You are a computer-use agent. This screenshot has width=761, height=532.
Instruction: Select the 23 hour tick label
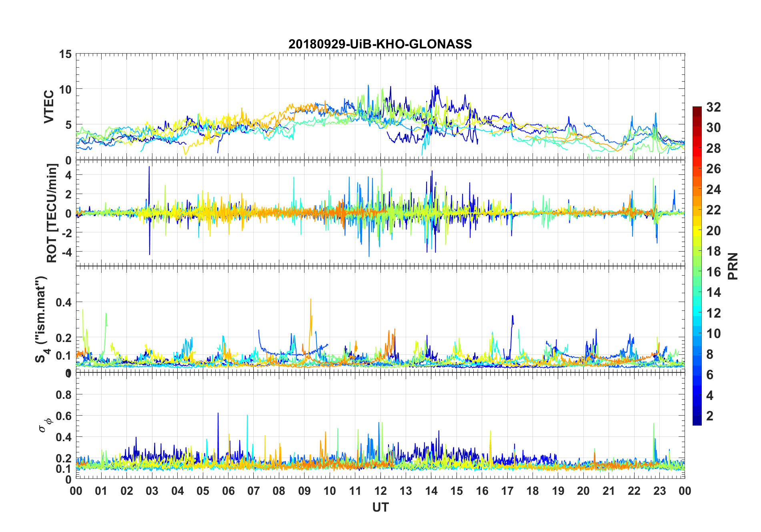[660, 491]
